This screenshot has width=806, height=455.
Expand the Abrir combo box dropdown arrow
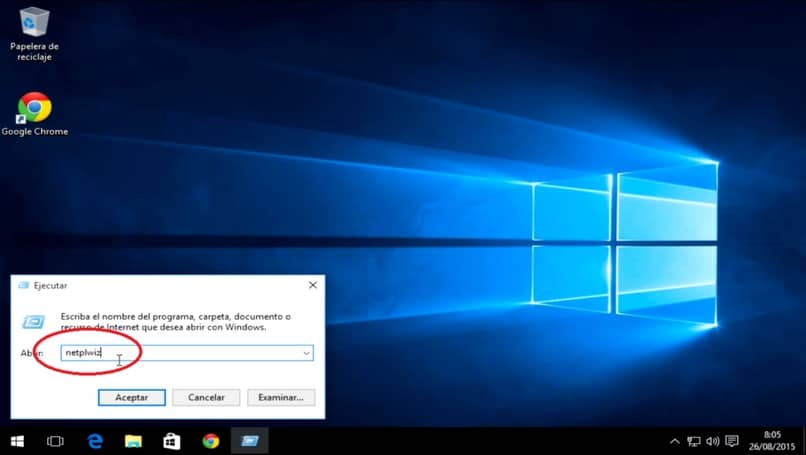pos(306,353)
